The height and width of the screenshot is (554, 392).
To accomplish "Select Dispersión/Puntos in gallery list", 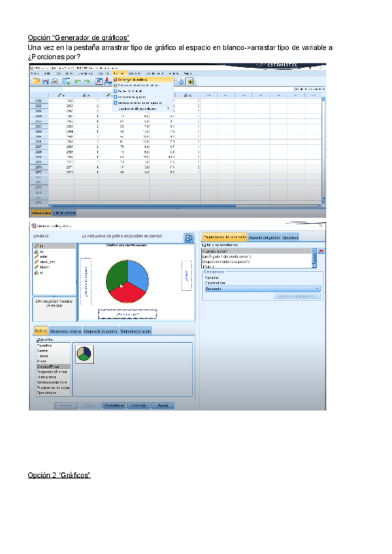I will click(x=54, y=372).
